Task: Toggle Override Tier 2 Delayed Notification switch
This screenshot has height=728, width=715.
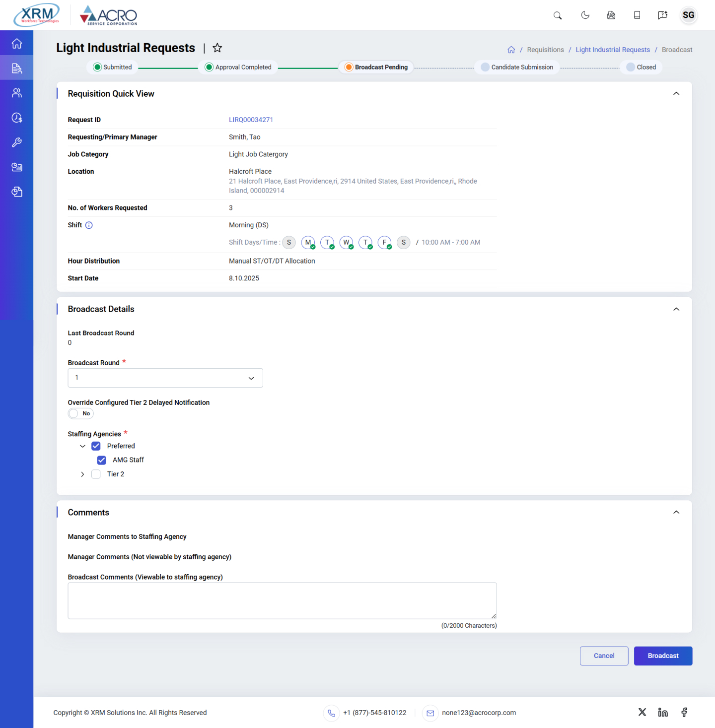Action: coord(80,413)
